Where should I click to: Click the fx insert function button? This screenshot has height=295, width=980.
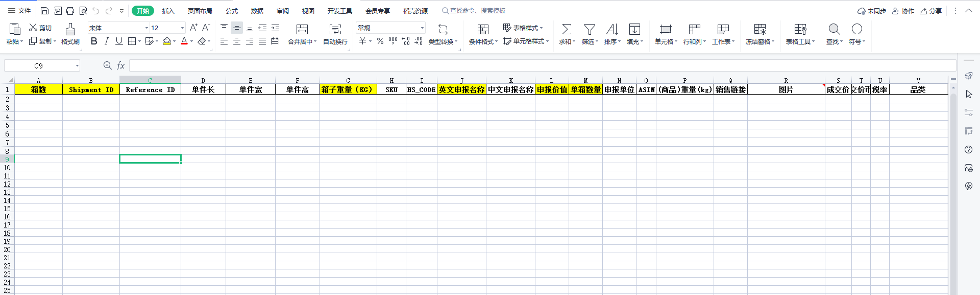pos(121,65)
